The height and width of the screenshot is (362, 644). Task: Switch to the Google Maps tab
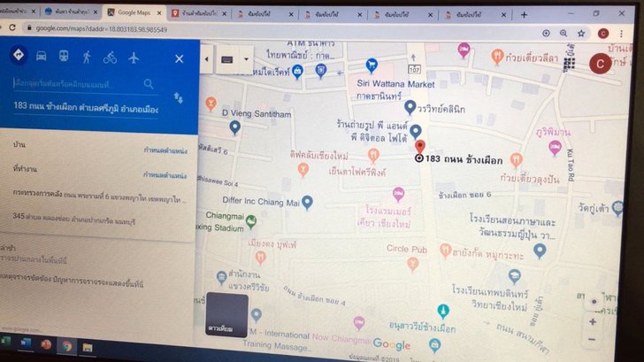click(x=134, y=12)
